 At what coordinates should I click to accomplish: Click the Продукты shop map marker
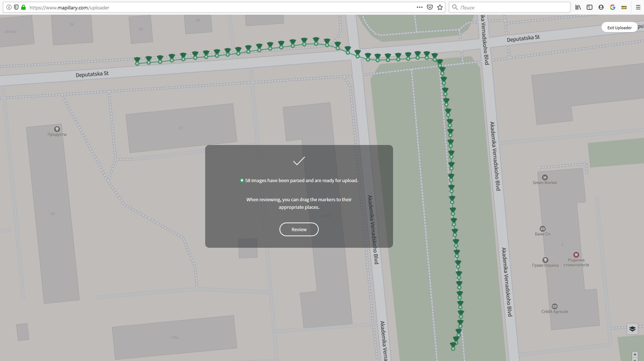coord(57,129)
